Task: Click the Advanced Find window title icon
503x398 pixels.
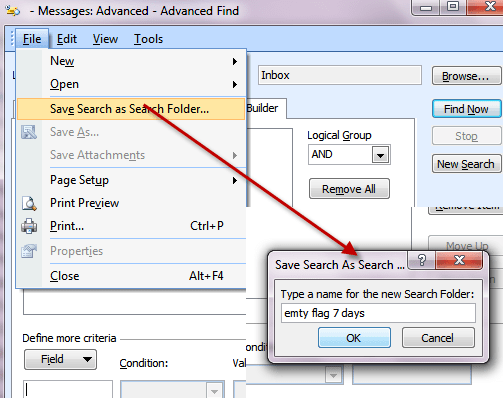Action: pyautogui.click(x=13, y=11)
